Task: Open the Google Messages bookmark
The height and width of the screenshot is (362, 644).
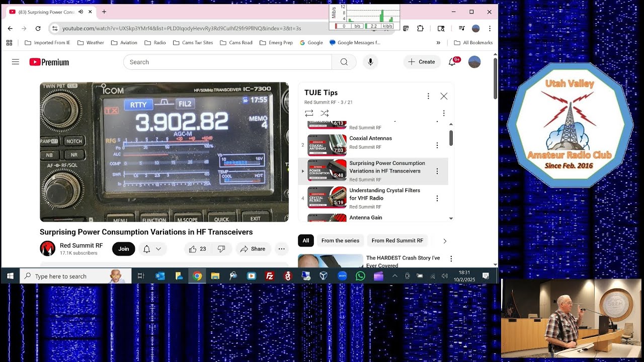Action: tap(355, 43)
